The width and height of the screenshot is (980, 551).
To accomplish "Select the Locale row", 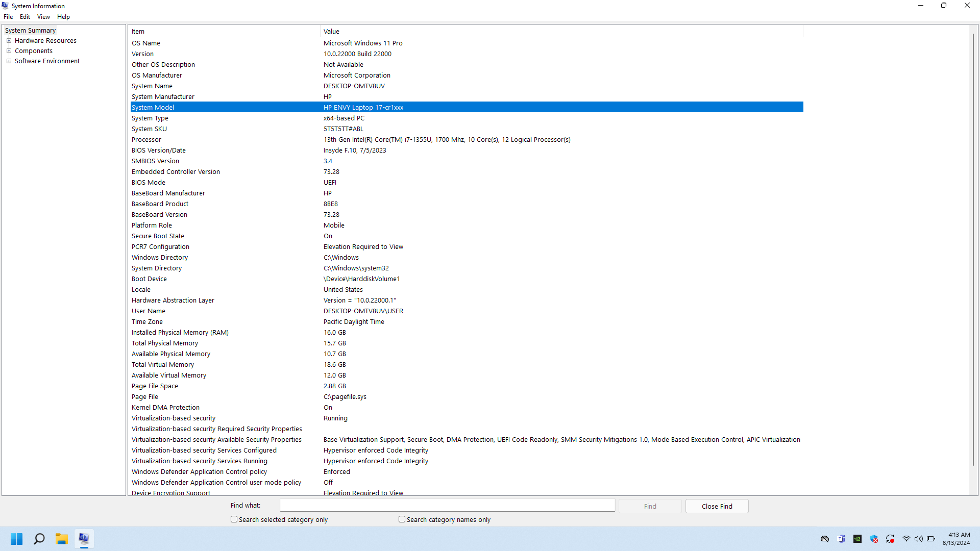I will (x=467, y=290).
